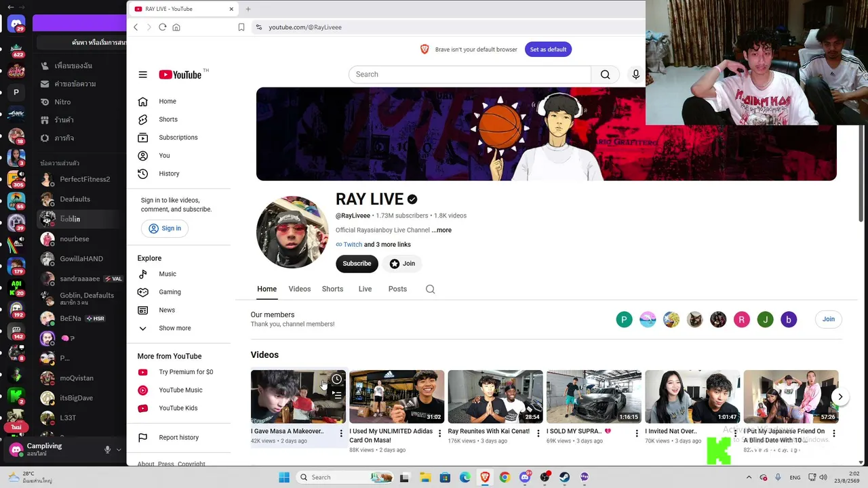Screen dimensions: 868x488
Task: Open Nitro in Discord sidebar
Action: click(62, 102)
